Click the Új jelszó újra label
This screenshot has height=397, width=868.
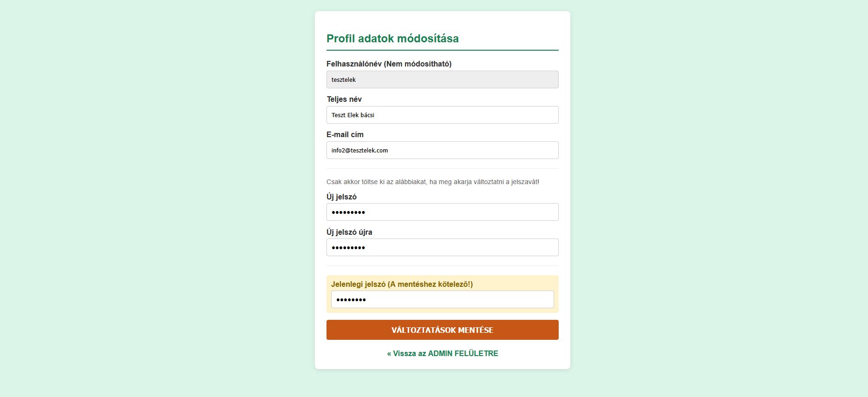(349, 232)
